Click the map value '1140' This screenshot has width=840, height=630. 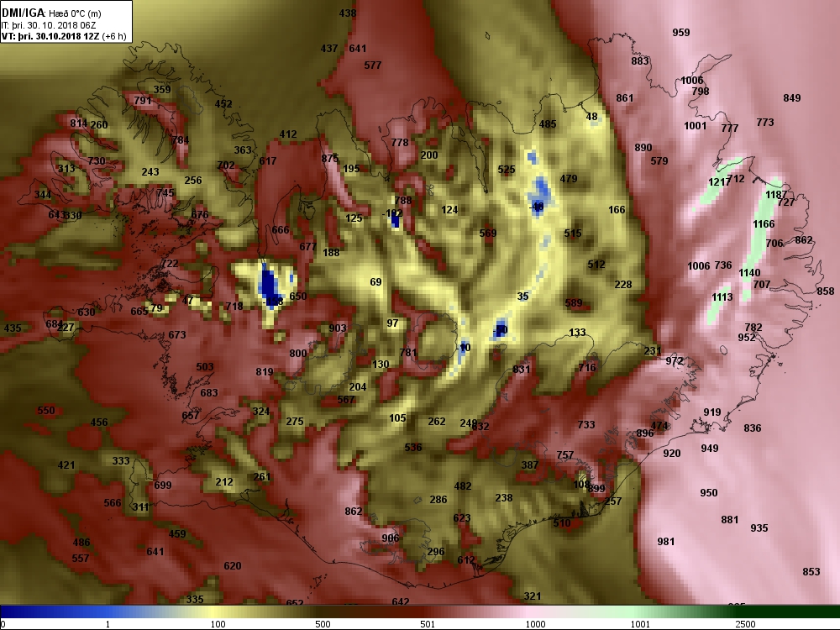click(749, 273)
